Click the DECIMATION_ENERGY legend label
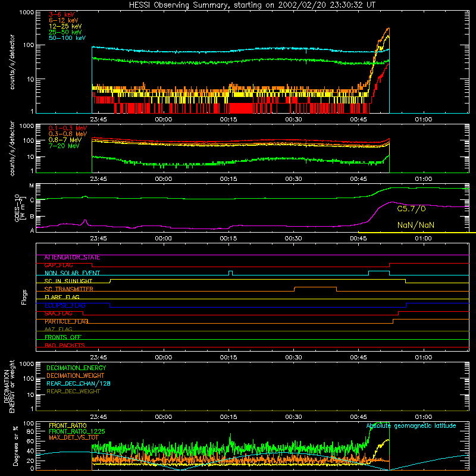Viewport: 476px width, 476px height. point(76,368)
